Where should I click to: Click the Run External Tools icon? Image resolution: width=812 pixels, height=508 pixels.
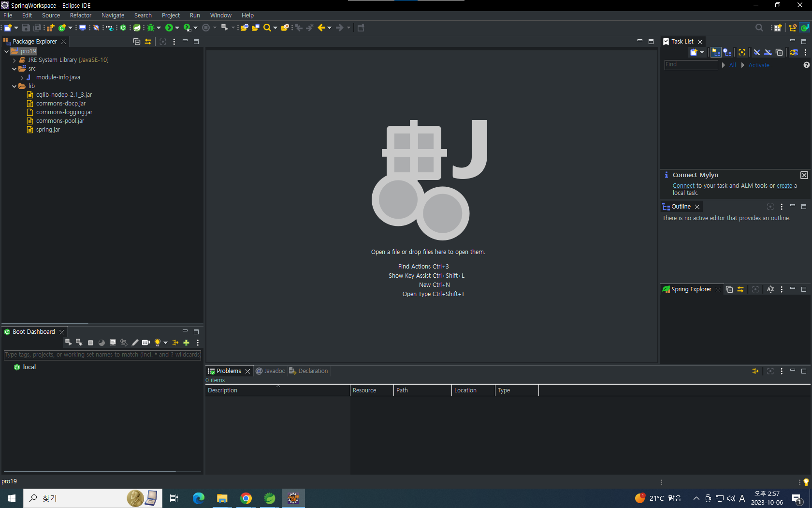(x=187, y=28)
